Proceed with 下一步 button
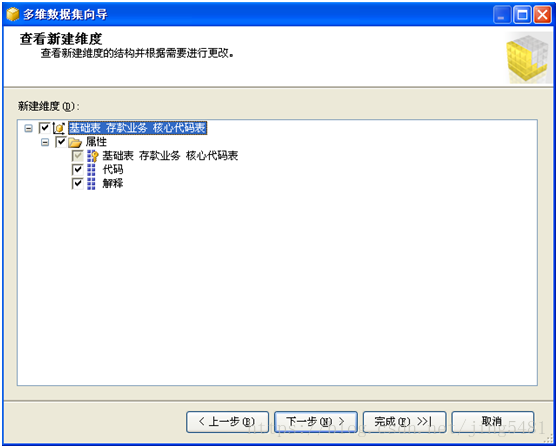The height and width of the screenshot is (448, 558). pos(316,422)
